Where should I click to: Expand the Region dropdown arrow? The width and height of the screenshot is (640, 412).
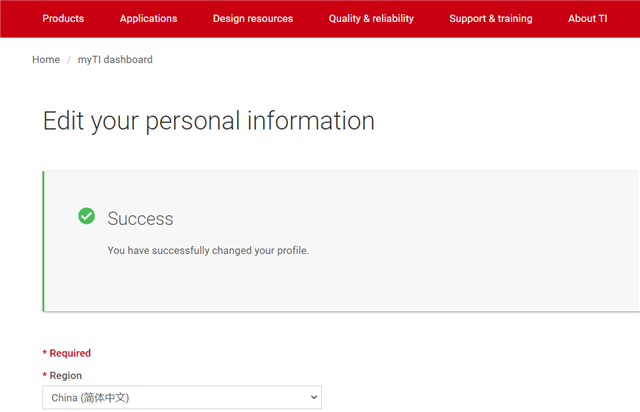click(313, 398)
